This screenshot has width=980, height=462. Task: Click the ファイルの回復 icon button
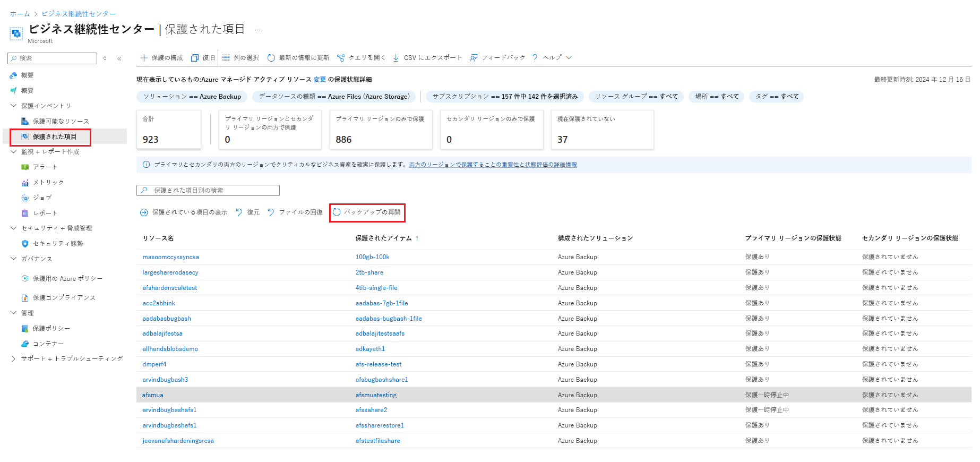click(271, 212)
